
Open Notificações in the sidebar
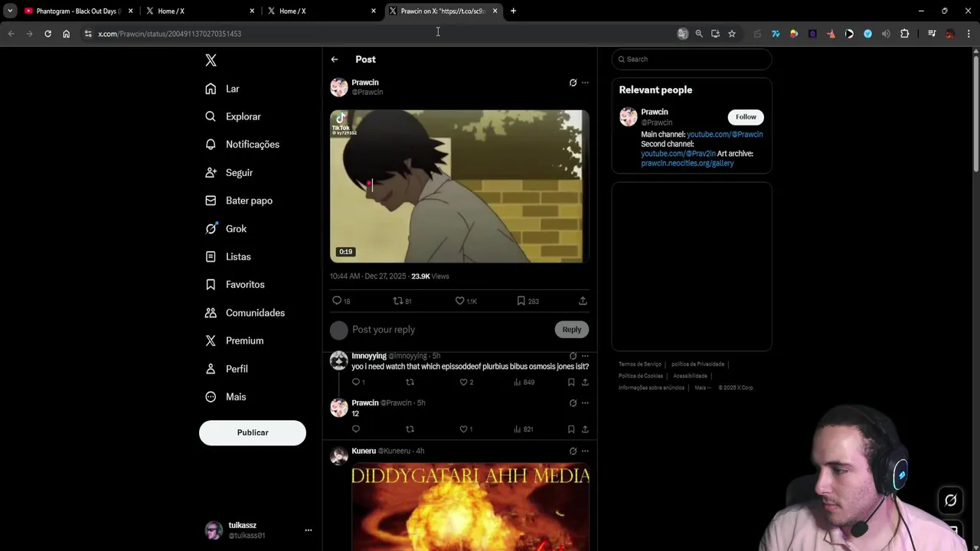click(x=242, y=145)
